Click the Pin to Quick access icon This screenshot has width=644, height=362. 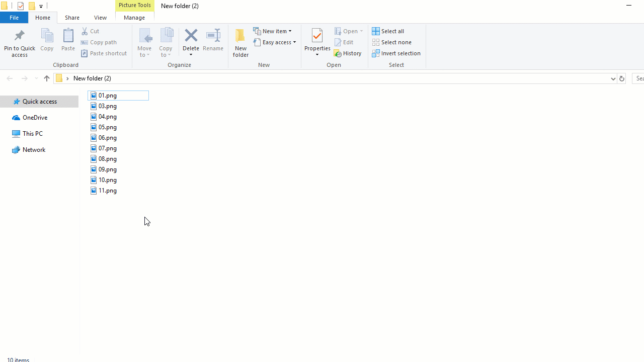click(x=19, y=36)
